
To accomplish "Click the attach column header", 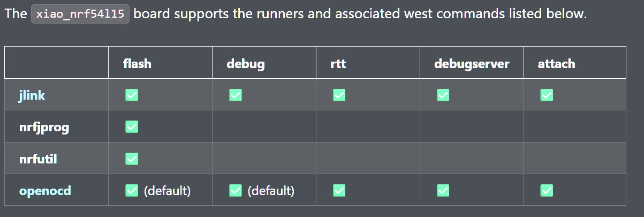I will click(556, 64).
